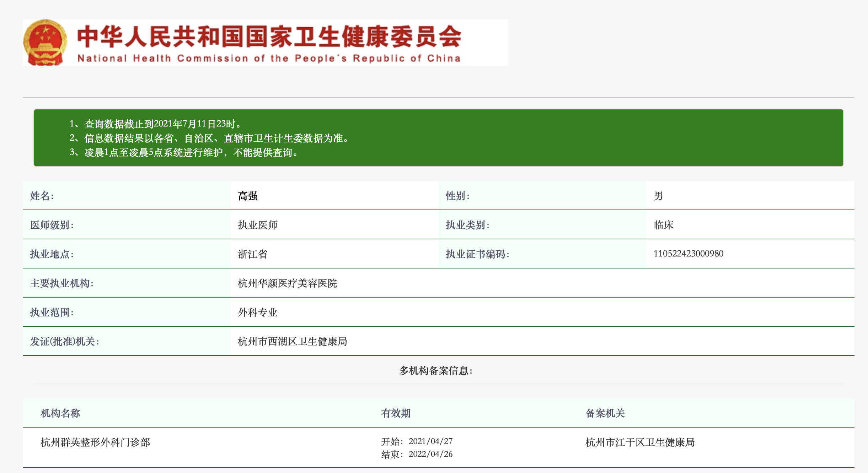Click the 备案机关 column header
Viewport: 868px width, 473px height.
click(605, 413)
